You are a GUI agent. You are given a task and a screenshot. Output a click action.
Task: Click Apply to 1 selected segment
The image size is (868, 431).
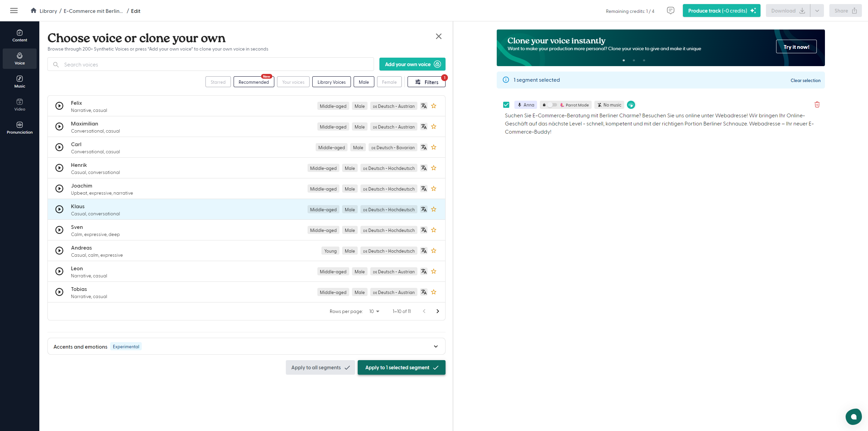(x=401, y=367)
